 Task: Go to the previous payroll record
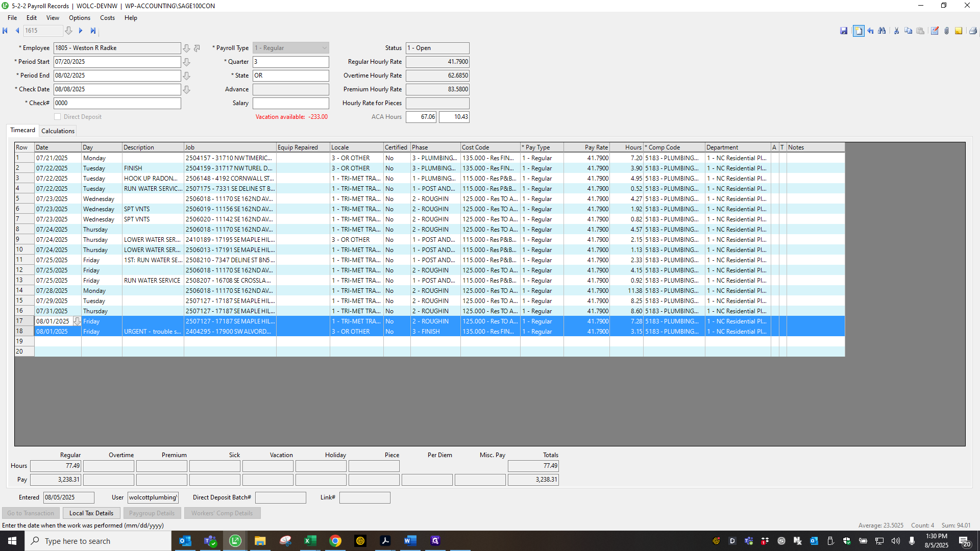click(17, 31)
